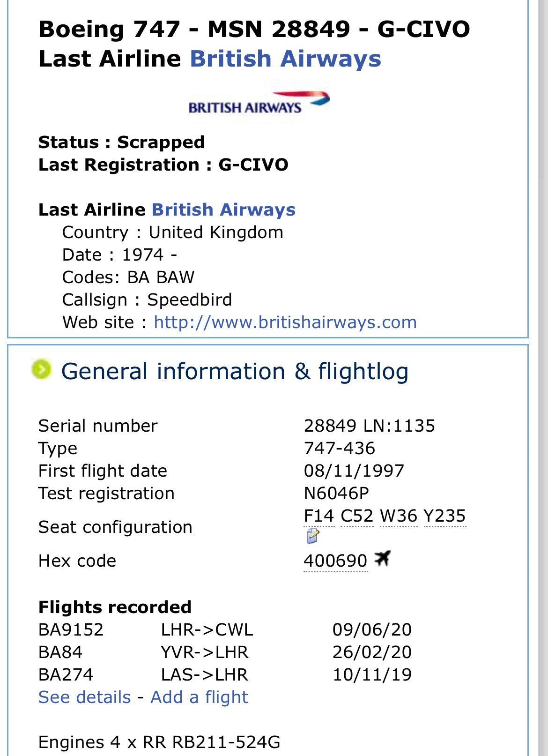This screenshot has height=756, width=548.
Task: Click the Add a flight link
Action: [199, 697]
